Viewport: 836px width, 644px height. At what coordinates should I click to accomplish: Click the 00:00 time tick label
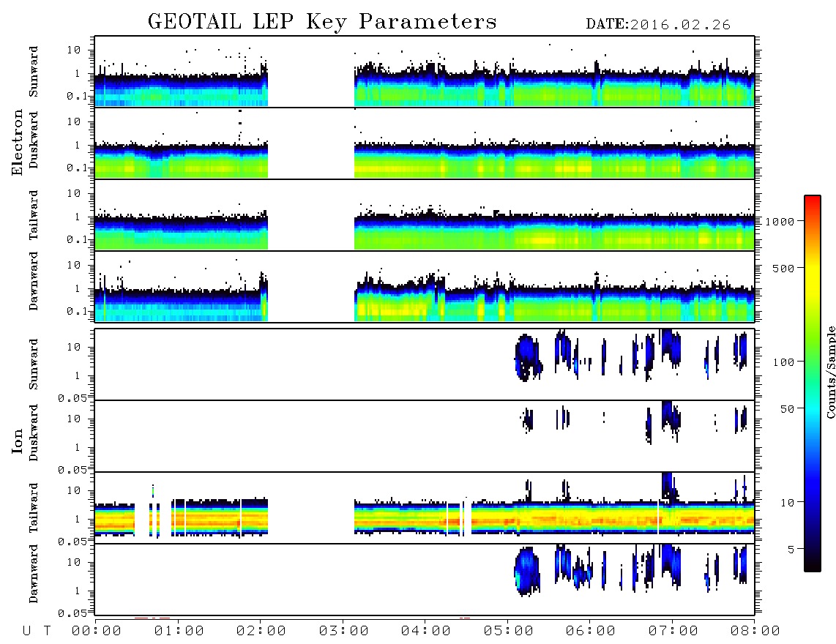97,632
